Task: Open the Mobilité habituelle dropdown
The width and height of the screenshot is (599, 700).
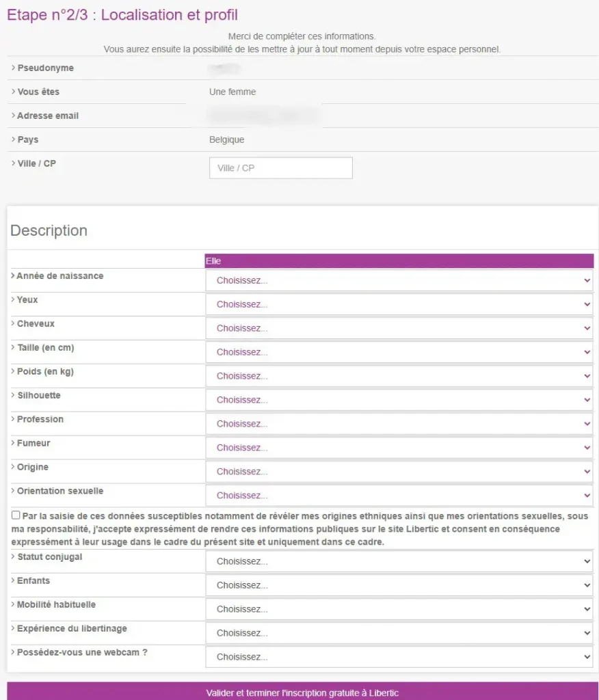Action: 399,609
